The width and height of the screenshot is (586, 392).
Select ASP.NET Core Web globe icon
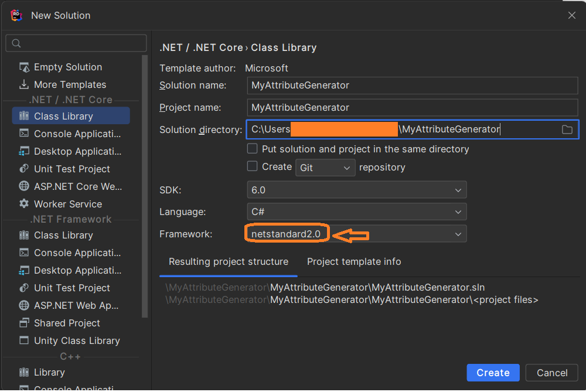tap(24, 186)
